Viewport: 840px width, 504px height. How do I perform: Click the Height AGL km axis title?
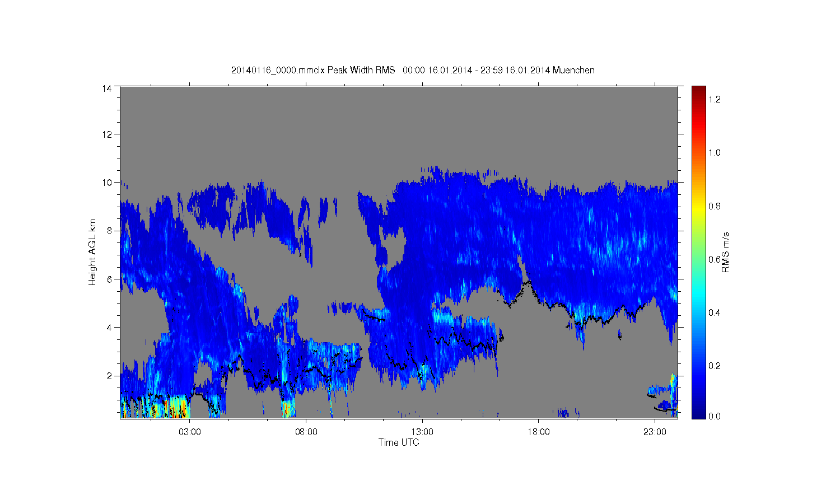pyautogui.click(x=92, y=252)
